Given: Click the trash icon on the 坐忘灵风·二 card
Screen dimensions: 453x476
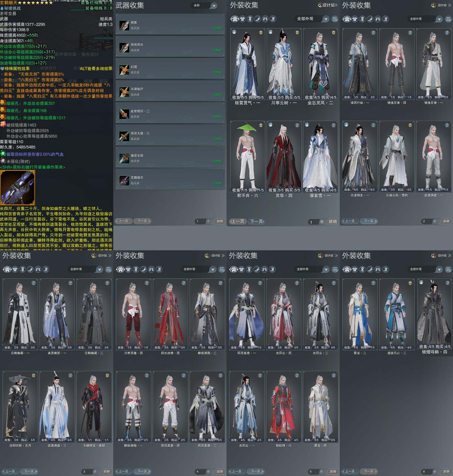Looking at the screenshot, I should 334,33.
